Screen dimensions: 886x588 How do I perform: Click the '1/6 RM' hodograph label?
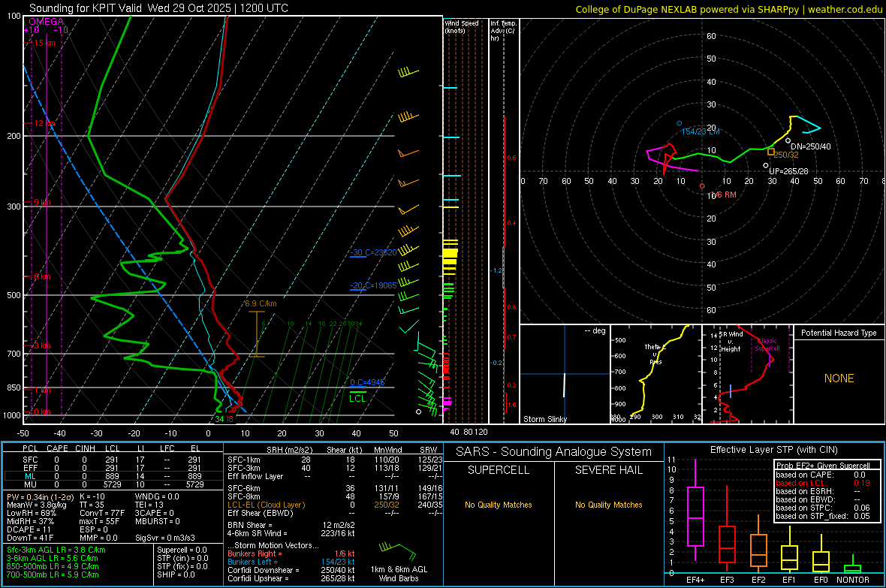pos(722,195)
